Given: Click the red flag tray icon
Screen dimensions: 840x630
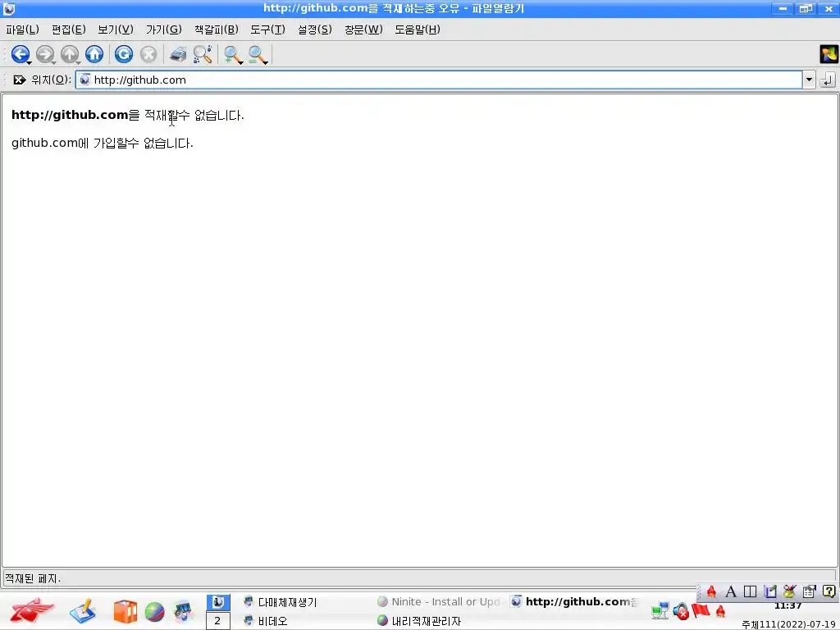Looking at the screenshot, I should (x=701, y=610).
